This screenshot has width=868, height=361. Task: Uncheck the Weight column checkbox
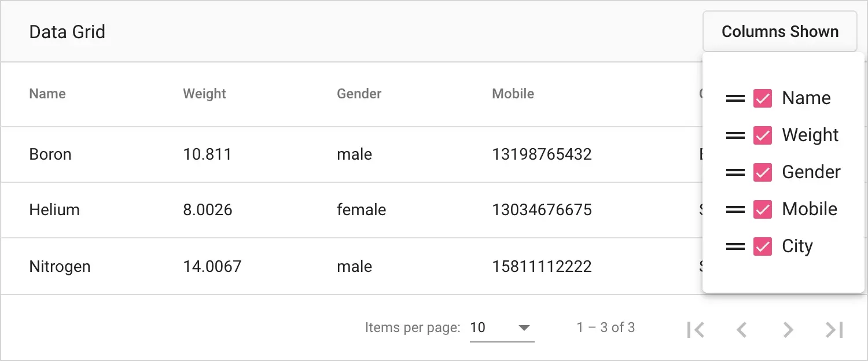[x=763, y=136]
